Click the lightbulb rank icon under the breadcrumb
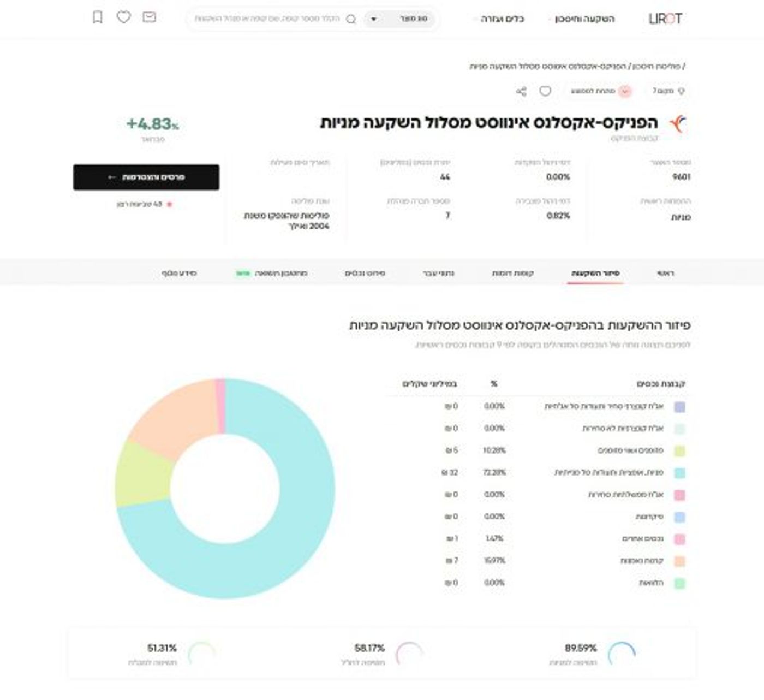The height and width of the screenshot is (700, 764). pyautogui.click(x=681, y=91)
